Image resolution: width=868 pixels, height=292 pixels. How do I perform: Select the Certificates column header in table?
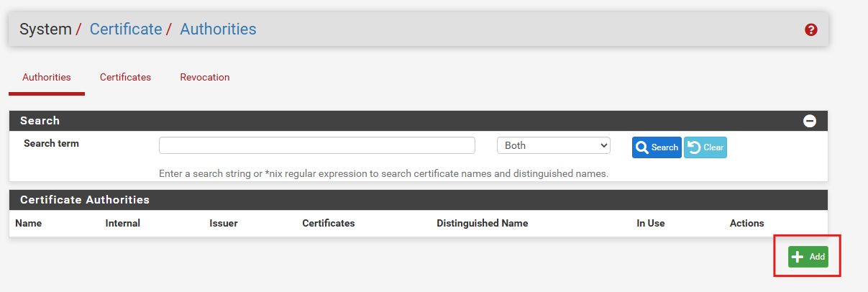329,224
